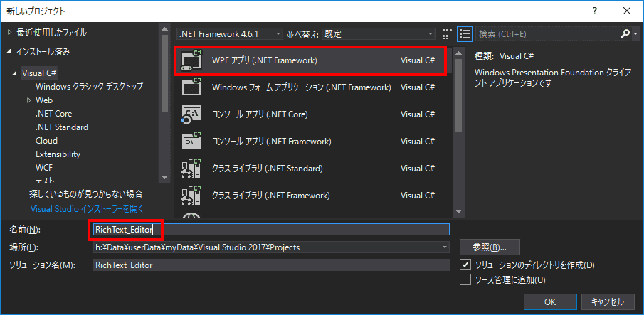Open the .NET Framework 4.6.1 version dropdown

(x=230, y=34)
